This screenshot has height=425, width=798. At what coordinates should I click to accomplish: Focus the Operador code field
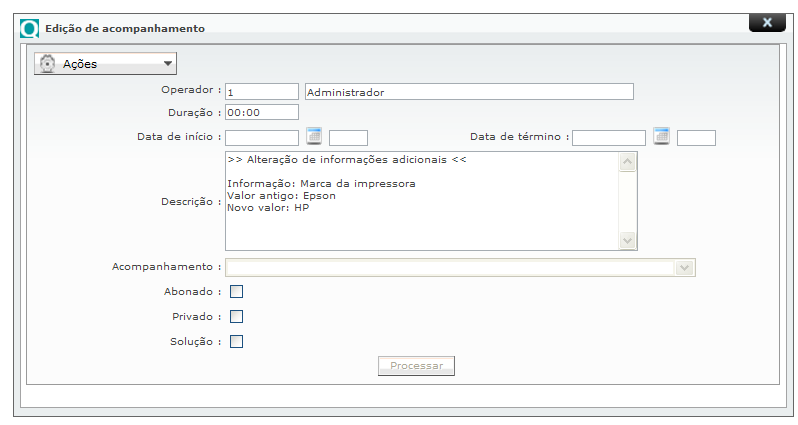coord(262,92)
